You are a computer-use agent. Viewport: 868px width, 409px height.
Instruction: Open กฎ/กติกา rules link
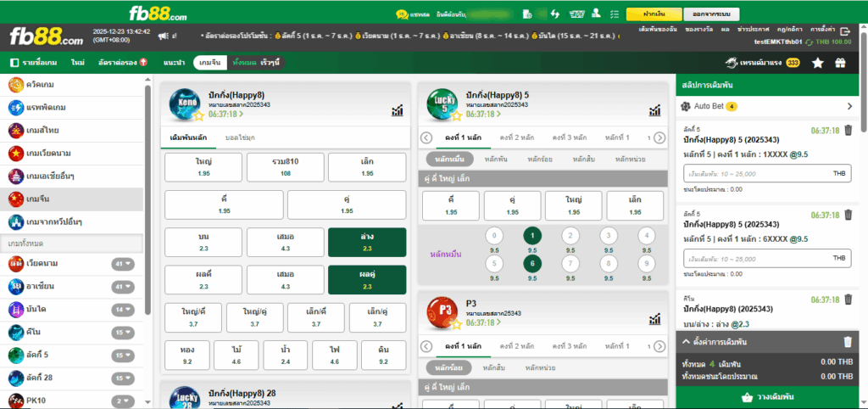(x=791, y=28)
